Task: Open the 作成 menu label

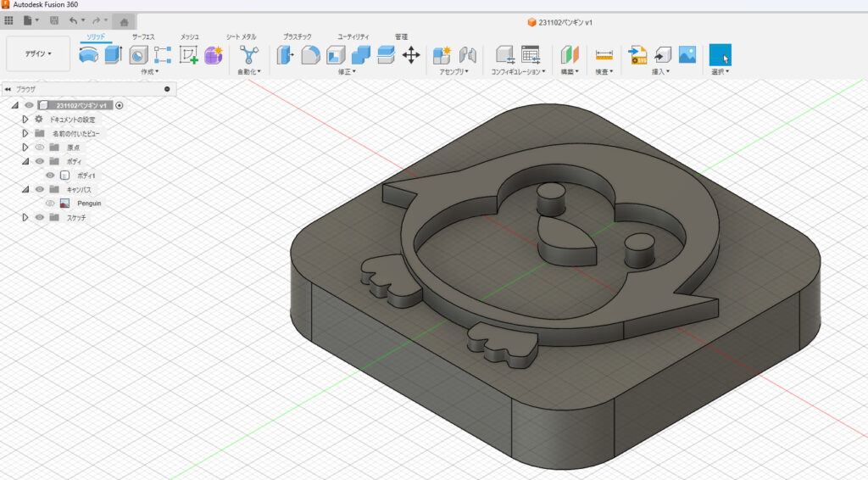Action: pos(149,72)
